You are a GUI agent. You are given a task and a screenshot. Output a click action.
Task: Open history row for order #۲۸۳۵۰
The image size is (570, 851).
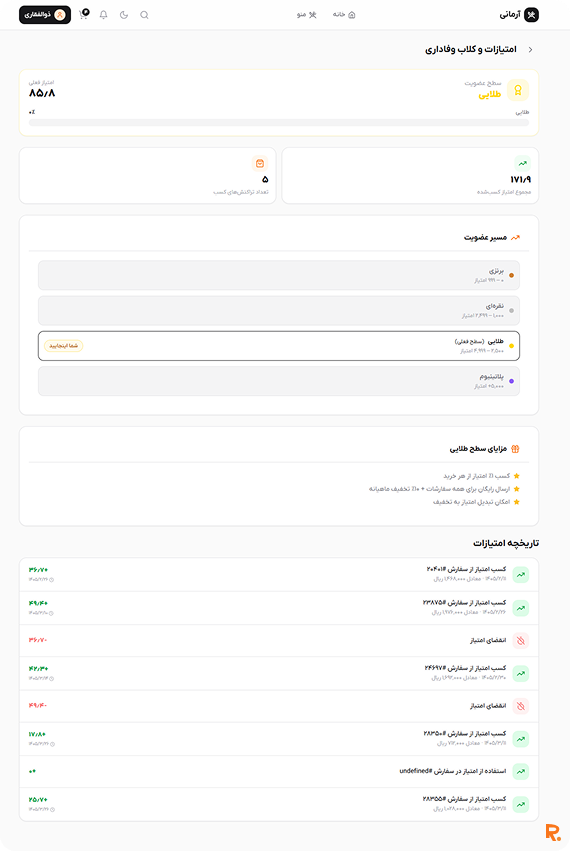click(279, 739)
